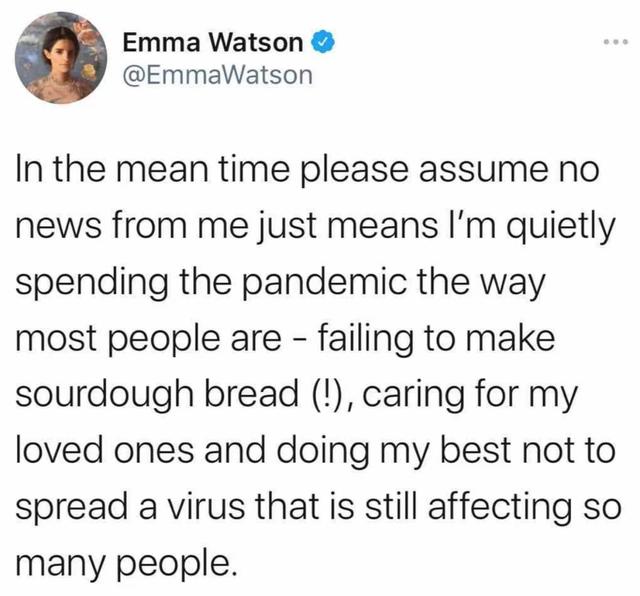Click the word 'assume' in the first line
Image resolution: width=640 pixels, height=596 pixels.
tap(482, 171)
